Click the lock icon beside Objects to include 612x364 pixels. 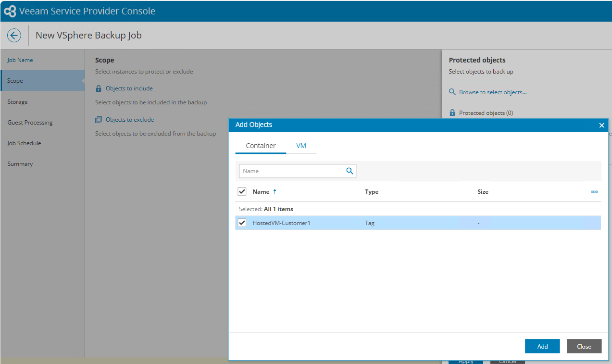(99, 88)
